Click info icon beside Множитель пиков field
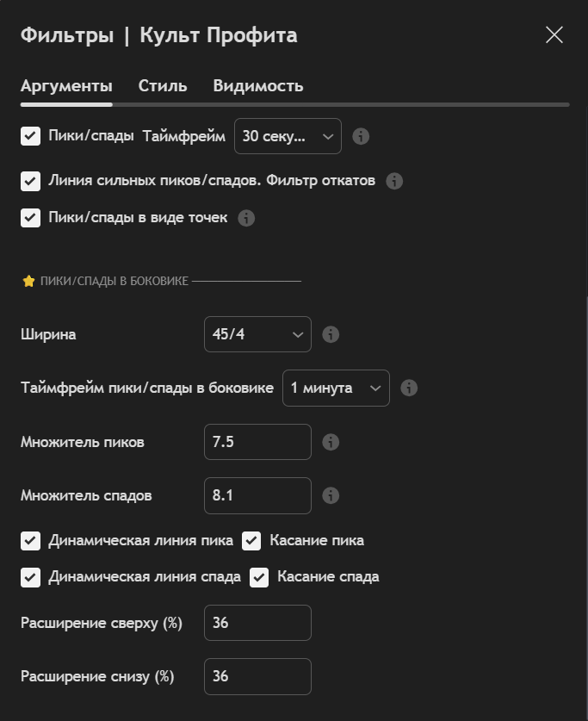588x721 pixels. [331, 442]
